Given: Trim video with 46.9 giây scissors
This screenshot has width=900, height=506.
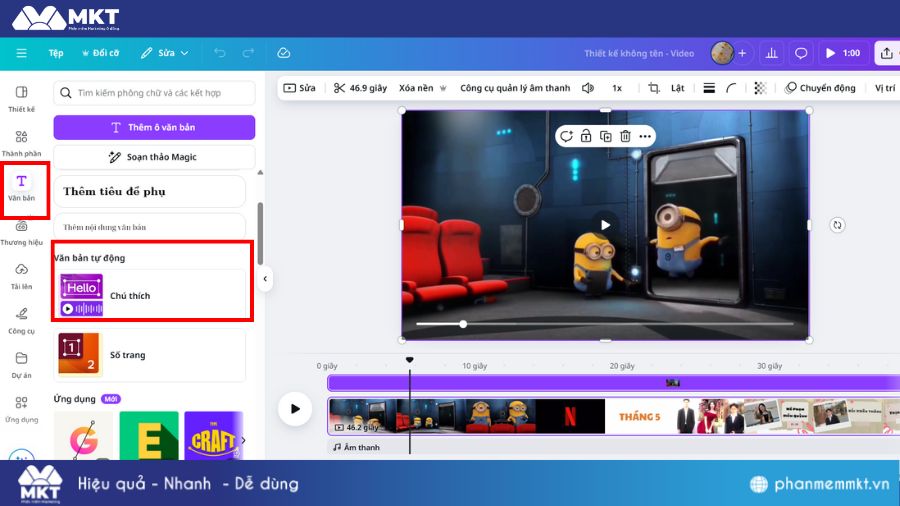Looking at the screenshot, I should 360,88.
